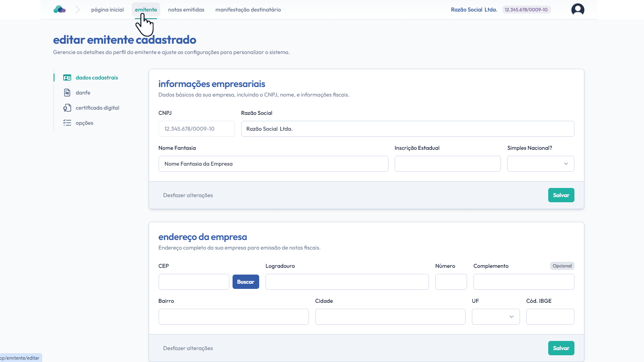The height and width of the screenshot is (362, 644).
Task: Save the endereço da empresa section
Action: [x=561, y=348]
